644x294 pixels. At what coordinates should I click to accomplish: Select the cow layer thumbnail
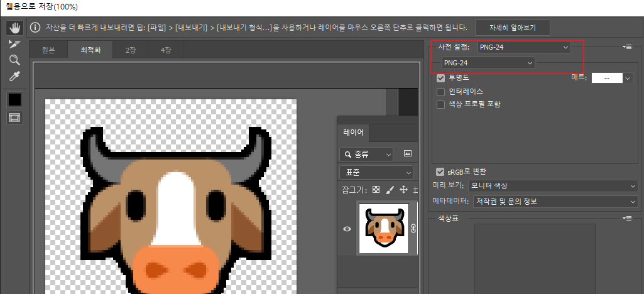384,228
